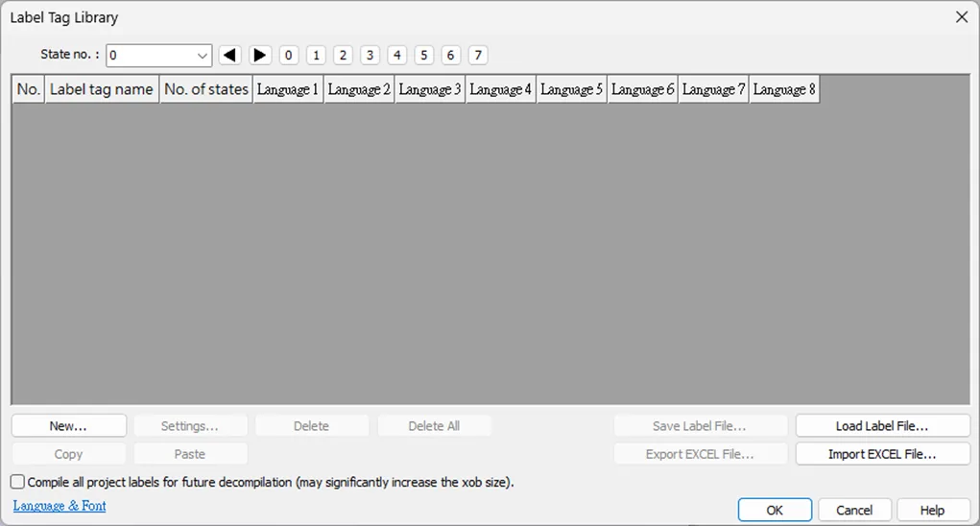Screen dimensions: 980x526
Task: Select state number 1 button
Action: click(x=316, y=55)
